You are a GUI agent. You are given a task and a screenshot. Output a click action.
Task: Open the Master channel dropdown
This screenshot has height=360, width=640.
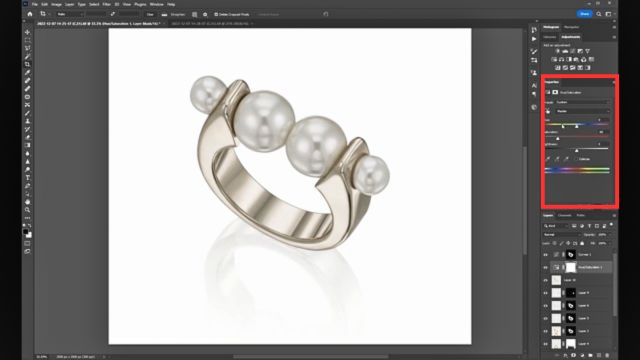582,111
